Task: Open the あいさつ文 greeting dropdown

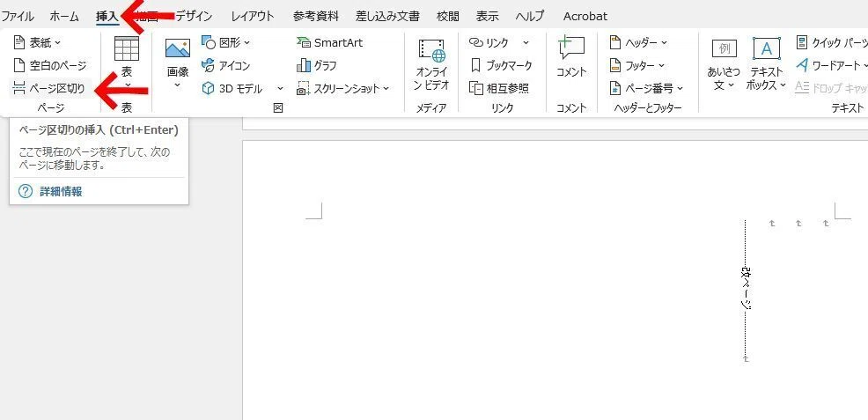Action: click(724, 65)
